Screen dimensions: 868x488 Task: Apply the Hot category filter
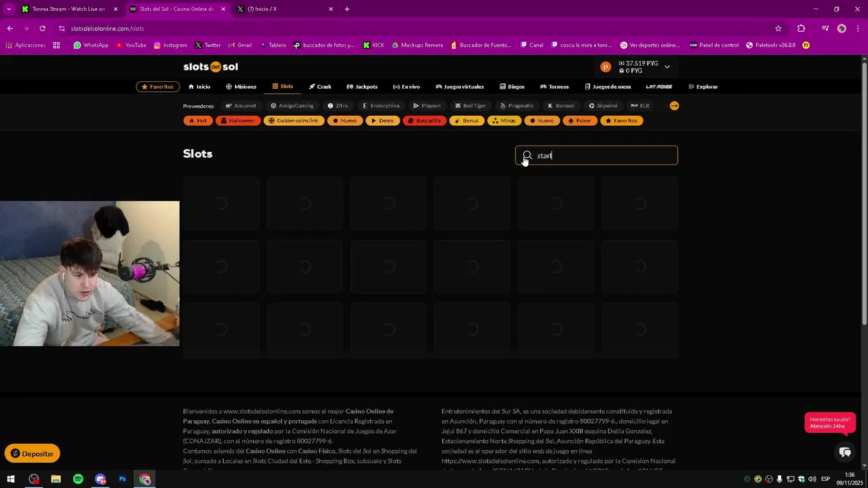click(197, 121)
